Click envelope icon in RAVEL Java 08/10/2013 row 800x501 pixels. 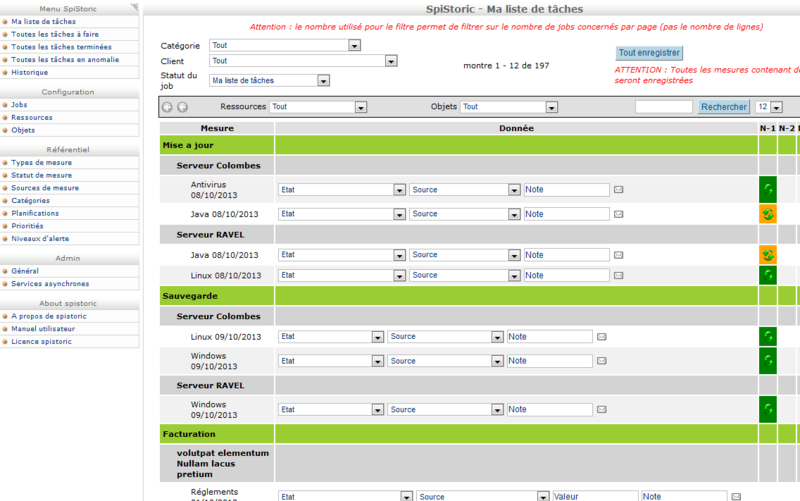[x=618, y=255]
